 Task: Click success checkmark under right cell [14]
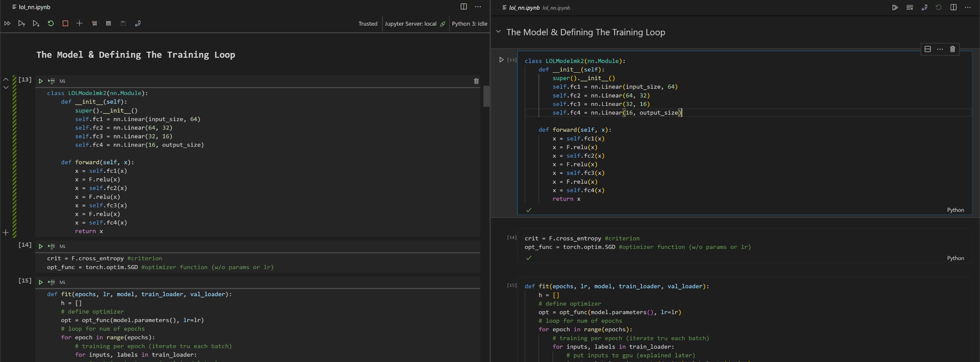pos(529,258)
